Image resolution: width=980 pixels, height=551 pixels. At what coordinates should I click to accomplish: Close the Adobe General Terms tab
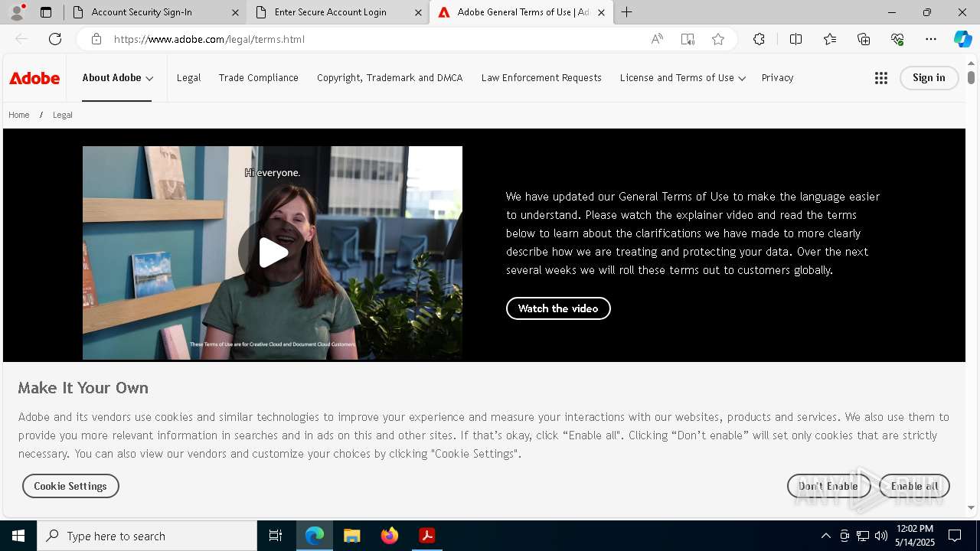coord(601,12)
